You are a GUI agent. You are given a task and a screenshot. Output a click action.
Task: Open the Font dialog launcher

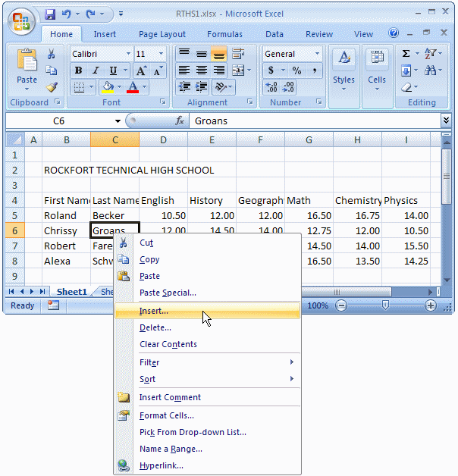point(163,102)
